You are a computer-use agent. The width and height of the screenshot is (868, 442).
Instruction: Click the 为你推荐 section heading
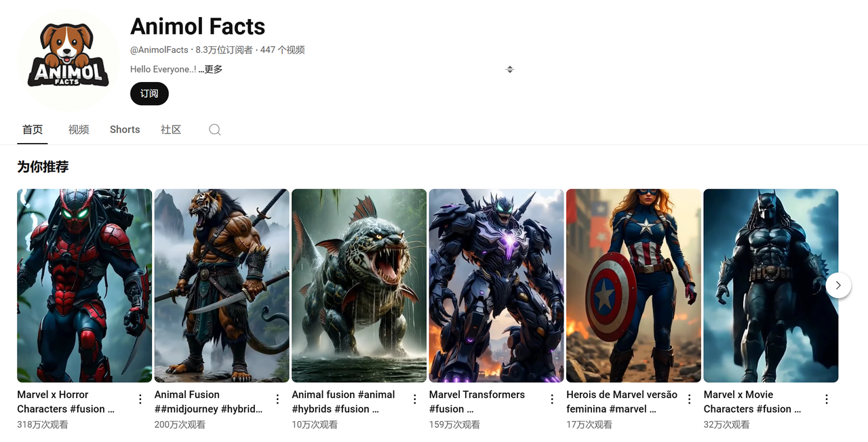(43, 167)
